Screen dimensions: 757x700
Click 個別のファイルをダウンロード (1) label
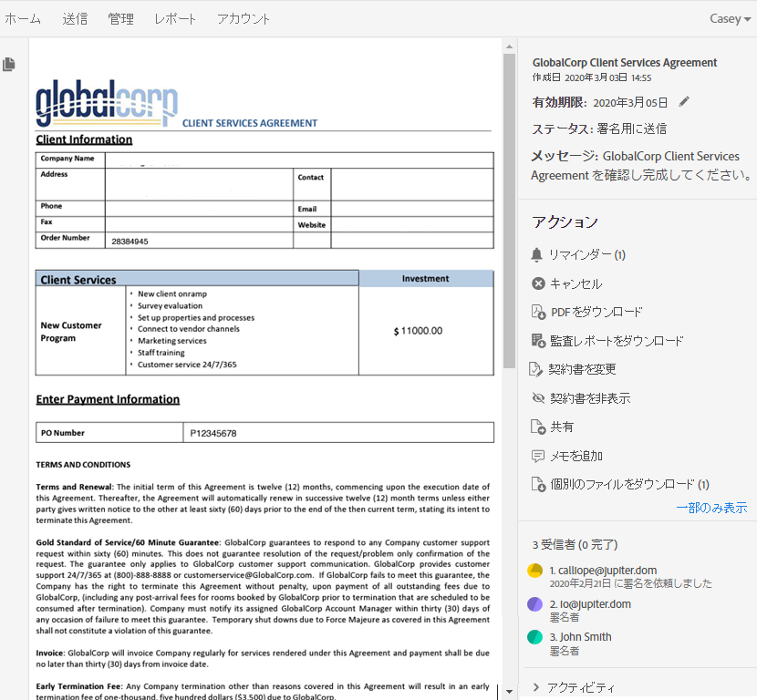pyautogui.click(x=629, y=484)
